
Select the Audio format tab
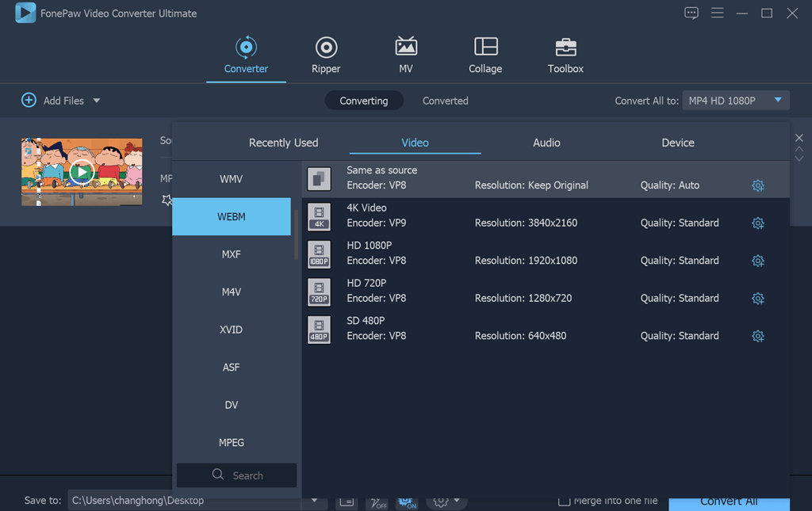tap(546, 143)
